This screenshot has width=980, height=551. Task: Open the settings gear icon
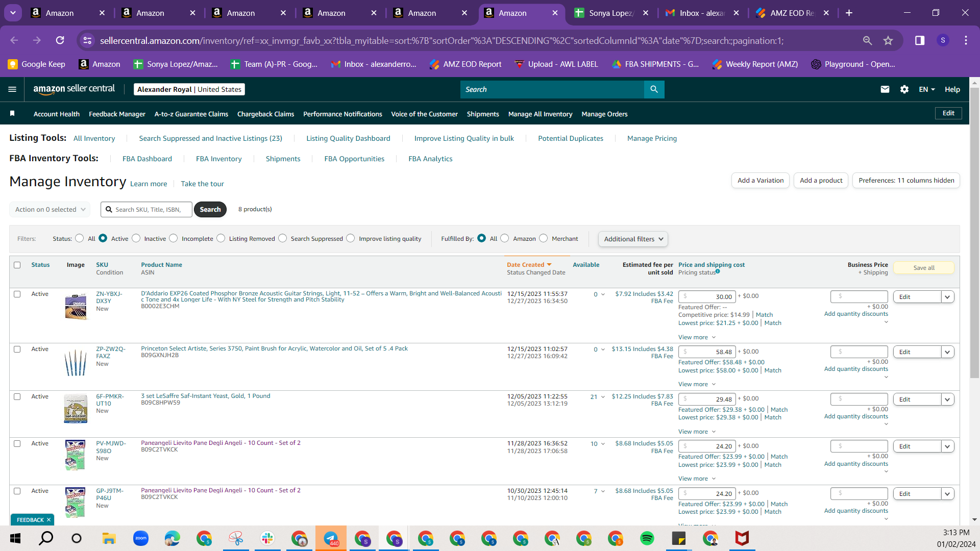pos(904,89)
